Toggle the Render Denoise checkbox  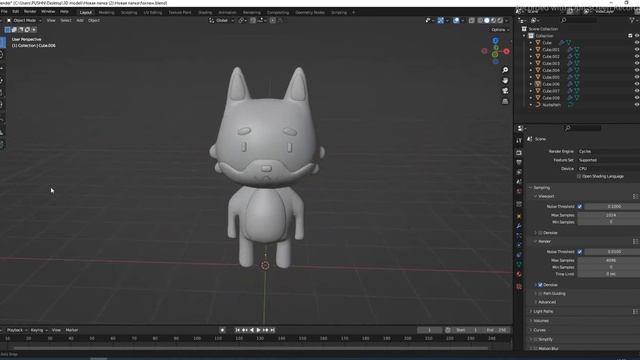click(540, 285)
